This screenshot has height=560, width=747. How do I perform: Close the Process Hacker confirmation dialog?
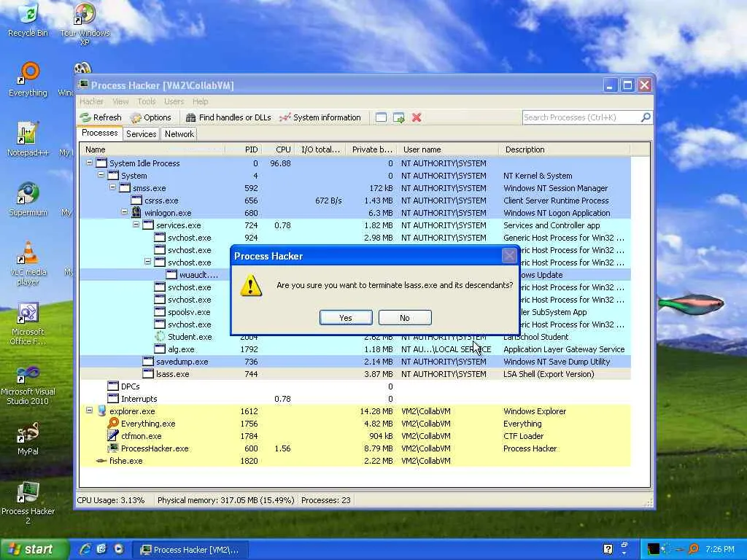coord(508,256)
